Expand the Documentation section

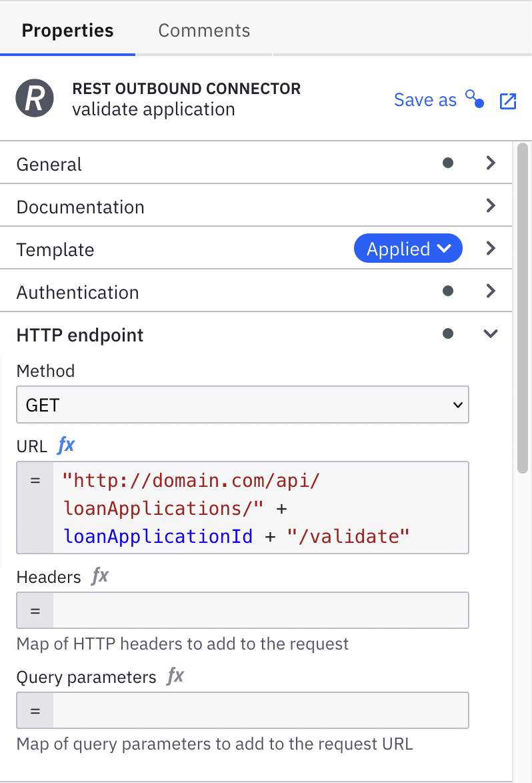256,205
